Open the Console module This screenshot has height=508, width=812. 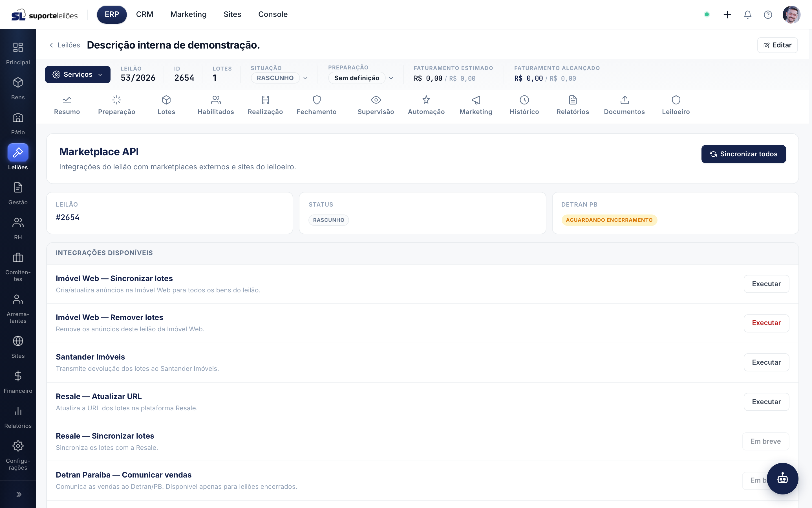click(x=273, y=14)
